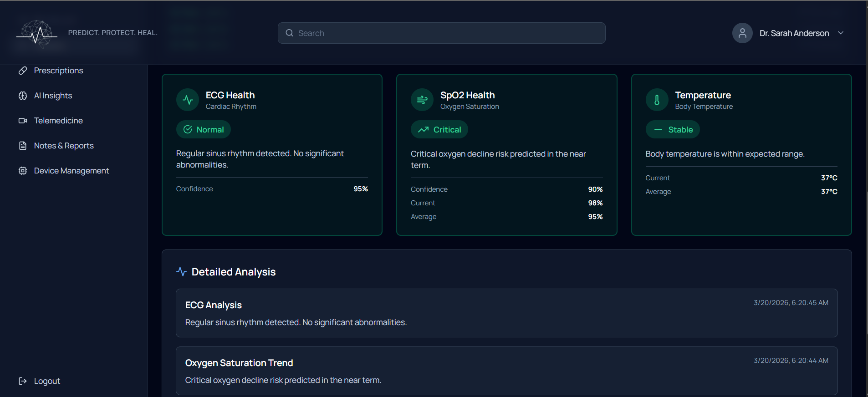Click the Notes & Reports document icon
Viewport: 868px width, 397px height.
point(23,146)
